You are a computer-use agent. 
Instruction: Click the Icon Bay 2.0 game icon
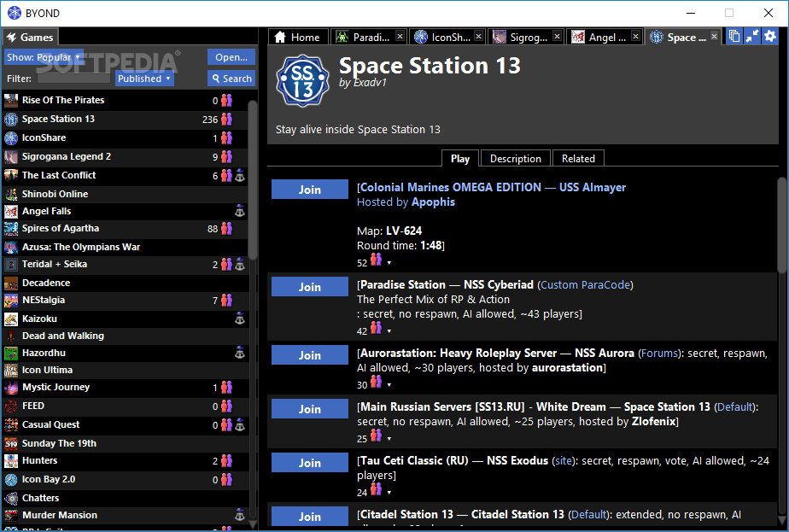click(x=11, y=480)
